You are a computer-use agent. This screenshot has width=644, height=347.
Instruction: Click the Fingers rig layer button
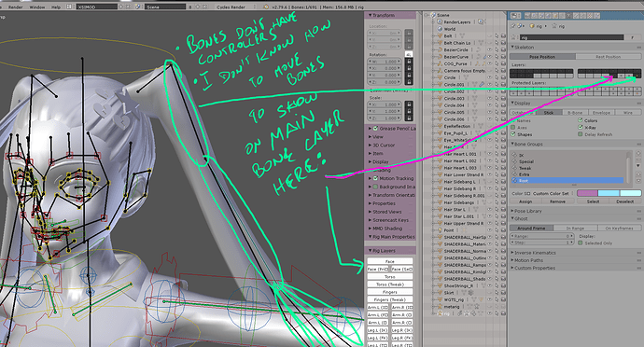[390, 292]
